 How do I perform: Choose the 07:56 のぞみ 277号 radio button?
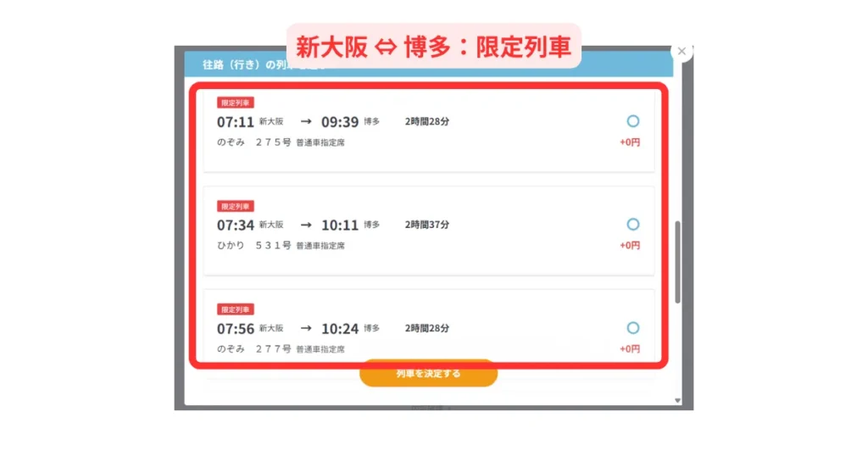click(x=632, y=328)
